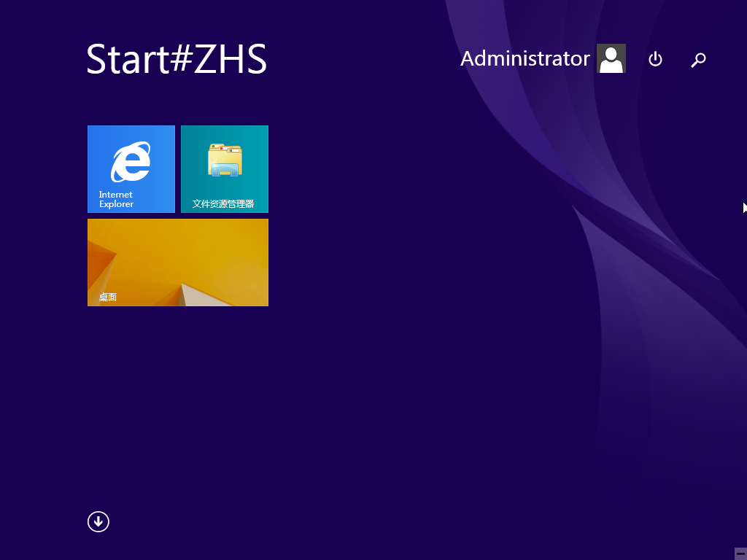Click the folder icon on the teal tile
This screenshot has width=747, height=560.
point(225,160)
